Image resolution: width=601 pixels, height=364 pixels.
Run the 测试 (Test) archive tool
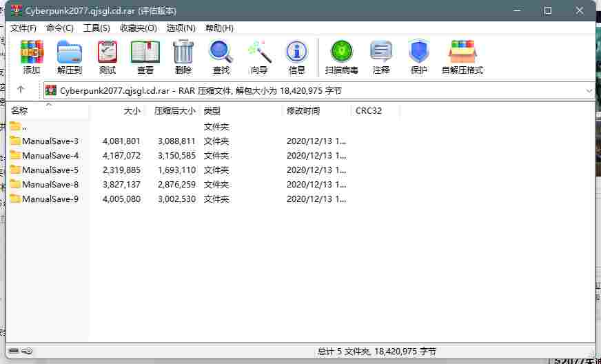(x=108, y=52)
